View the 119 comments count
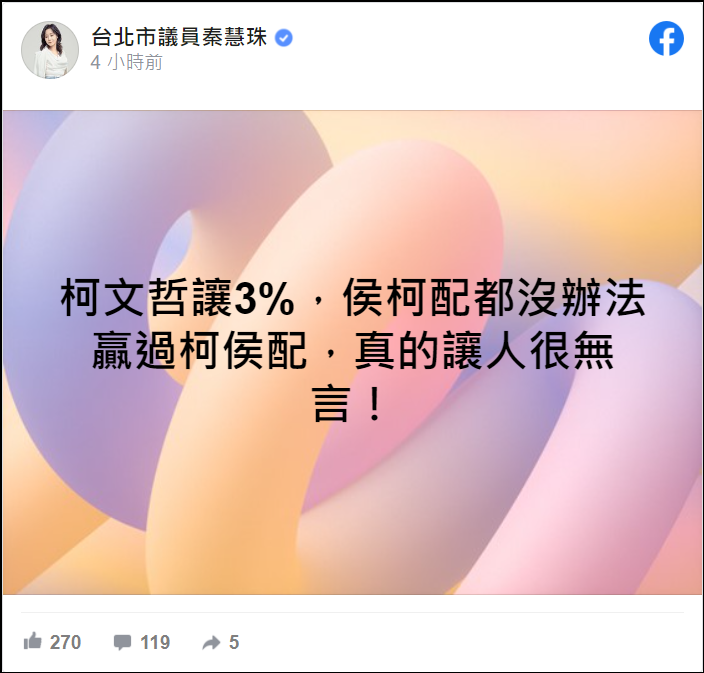 (155, 642)
